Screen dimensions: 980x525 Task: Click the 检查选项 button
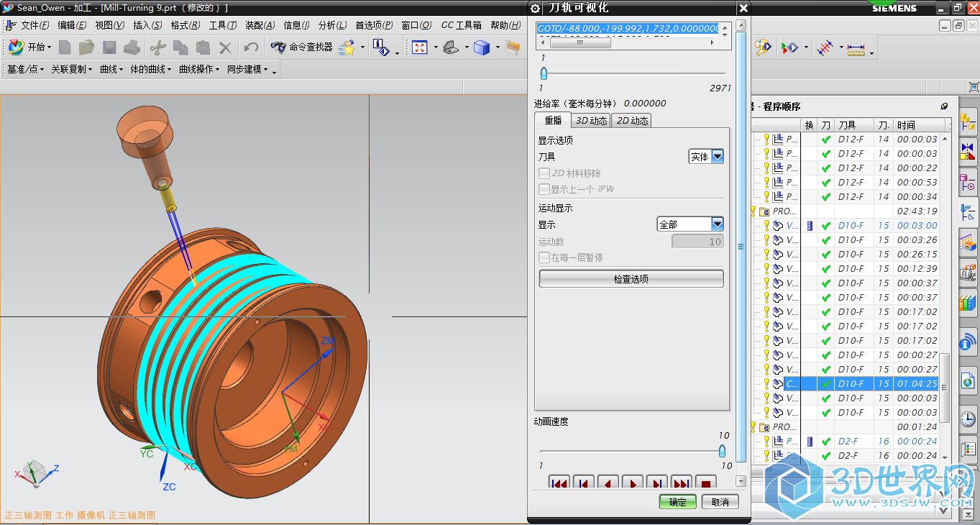click(631, 279)
